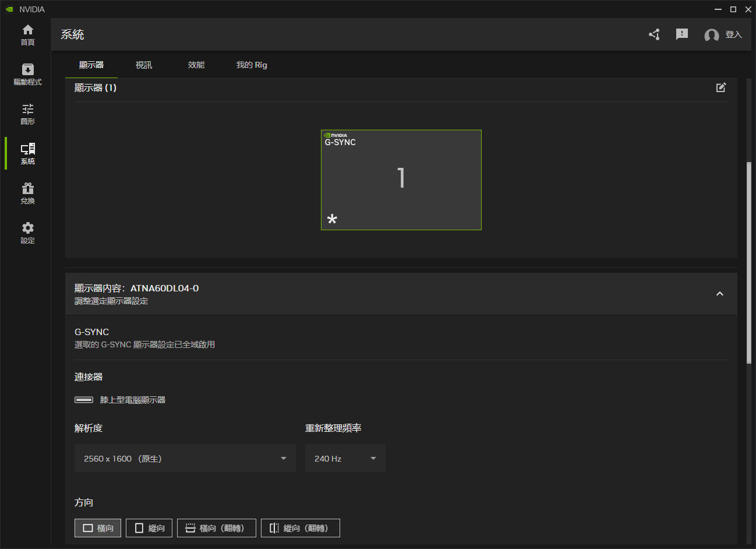
Task: Click the vertical scrollbar thumb
Action: point(749,262)
